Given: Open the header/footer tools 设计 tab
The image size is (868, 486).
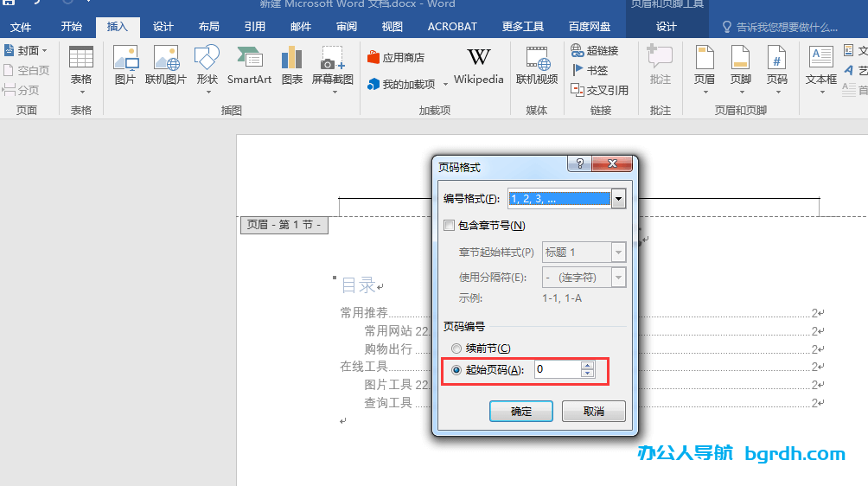Looking at the screenshot, I should (x=667, y=27).
